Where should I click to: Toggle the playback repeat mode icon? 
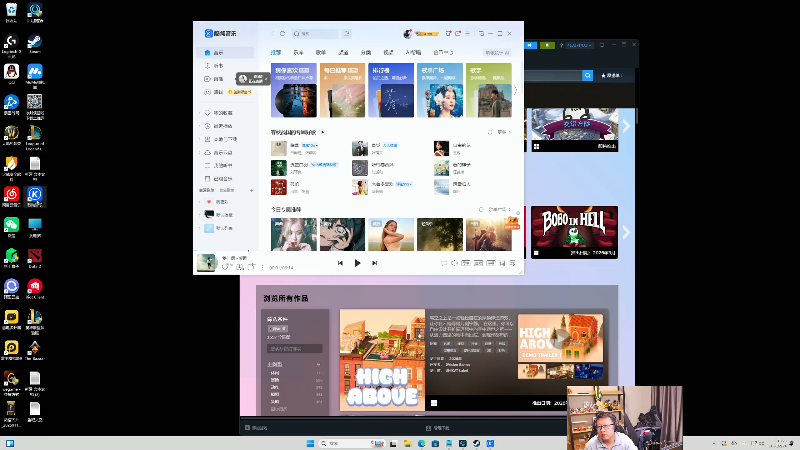(444, 263)
